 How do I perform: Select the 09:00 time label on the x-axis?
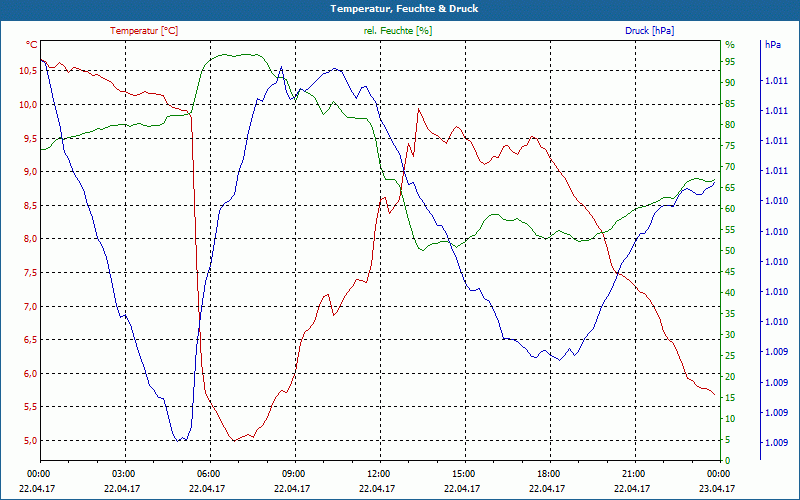pos(293,474)
